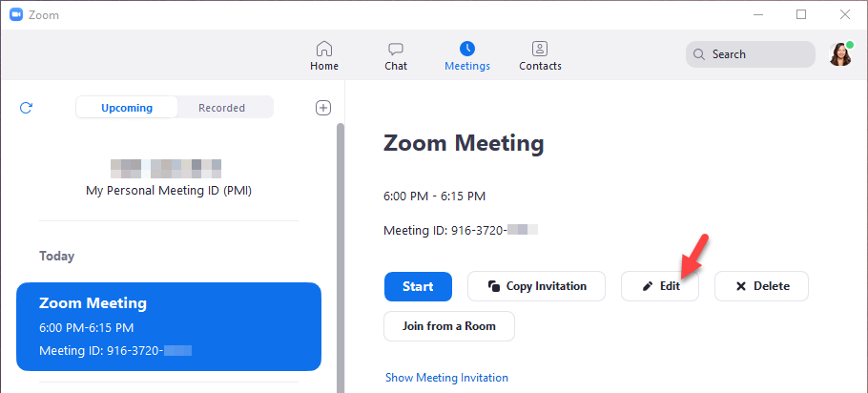Screen dimensions: 868x393
Task: Select the 6:00 PM Zoom Meeting entry
Action: (x=169, y=326)
